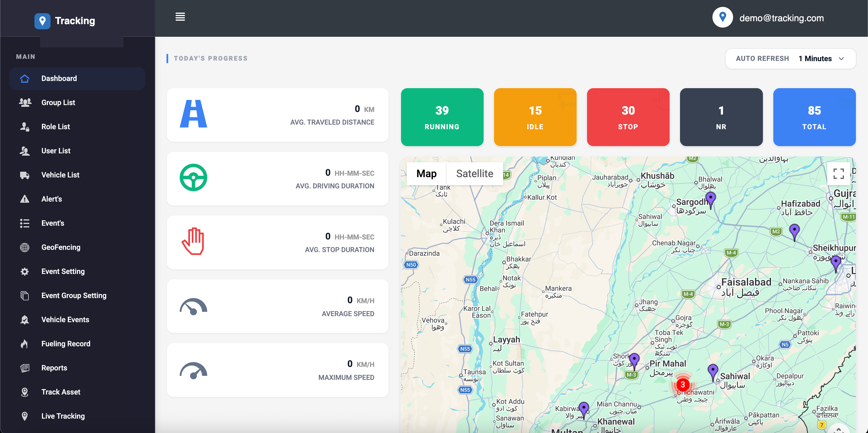Click the Event Group Setting copy icon

[25, 295]
